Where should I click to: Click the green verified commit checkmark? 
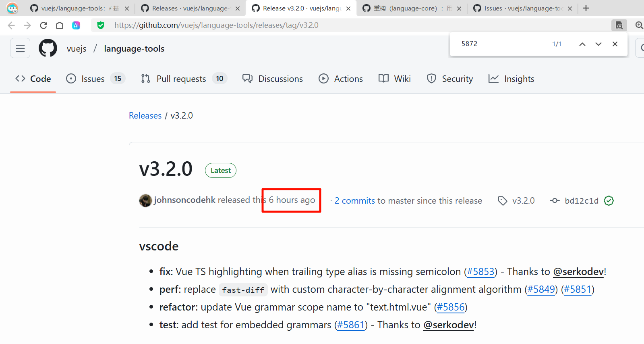click(609, 200)
